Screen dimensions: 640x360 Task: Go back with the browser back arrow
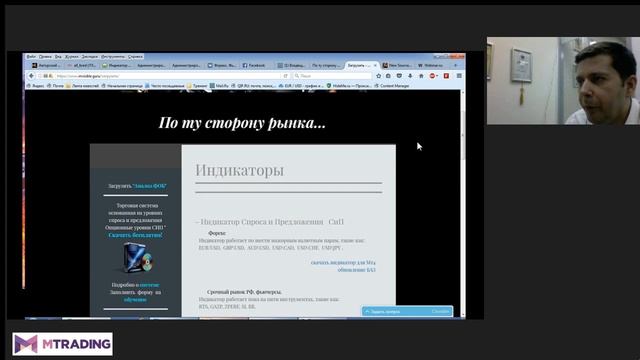[31, 76]
